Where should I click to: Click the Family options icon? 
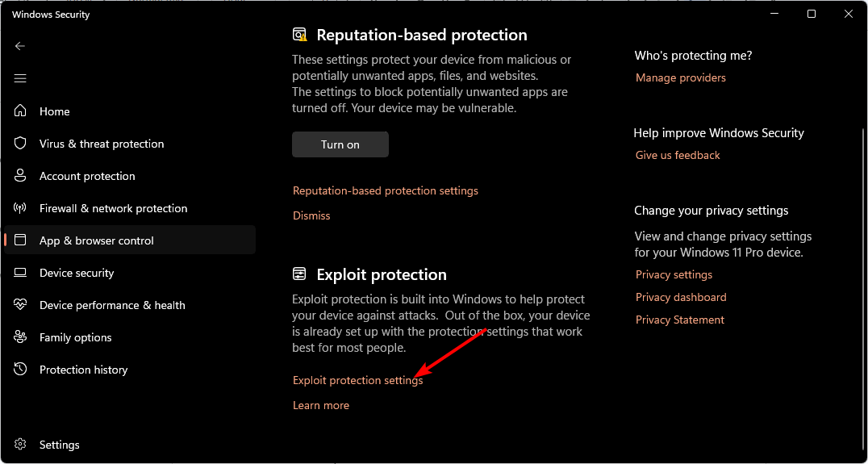[x=21, y=337]
